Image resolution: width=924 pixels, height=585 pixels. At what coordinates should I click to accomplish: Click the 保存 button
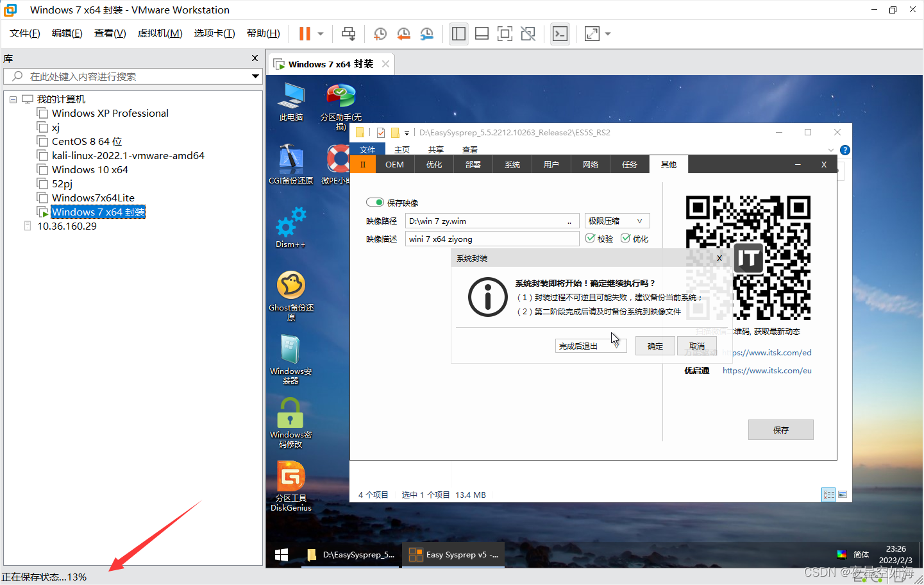point(780,430)
